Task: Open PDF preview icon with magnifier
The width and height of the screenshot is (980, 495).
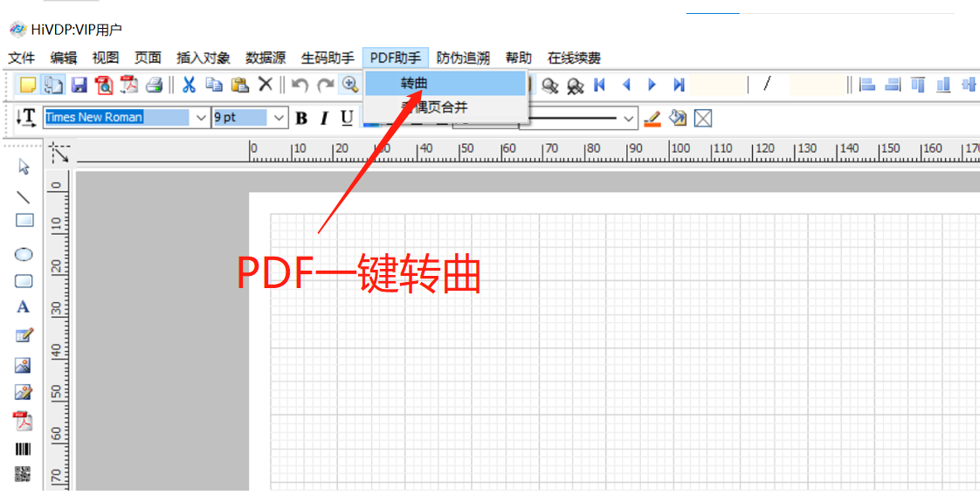Action: tap(104, 85)
